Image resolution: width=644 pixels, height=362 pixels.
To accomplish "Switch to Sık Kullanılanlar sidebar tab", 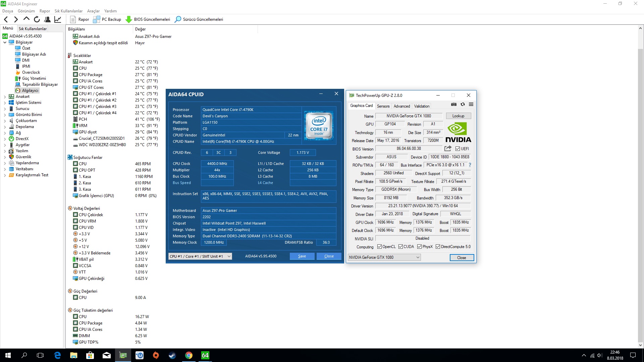I will click(33, 29).
